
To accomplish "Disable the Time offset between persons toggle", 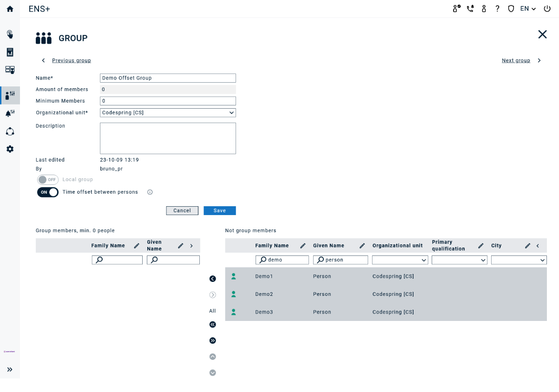I will pos(47,192).
